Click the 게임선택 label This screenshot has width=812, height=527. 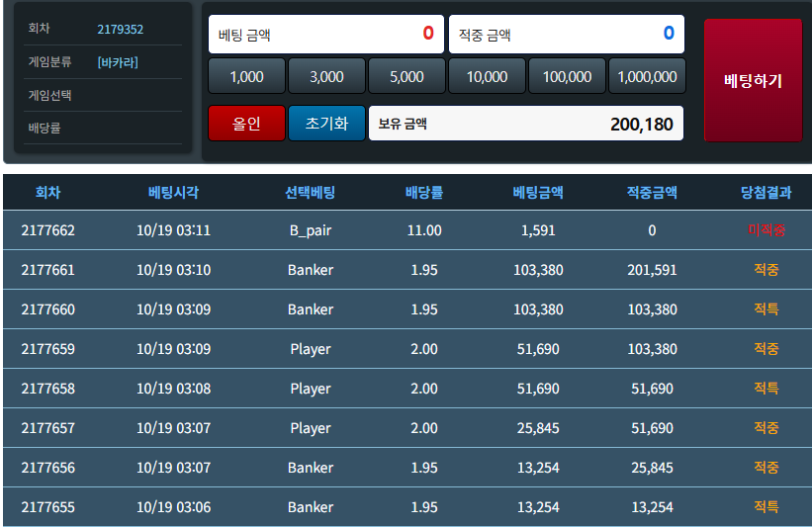49,95
